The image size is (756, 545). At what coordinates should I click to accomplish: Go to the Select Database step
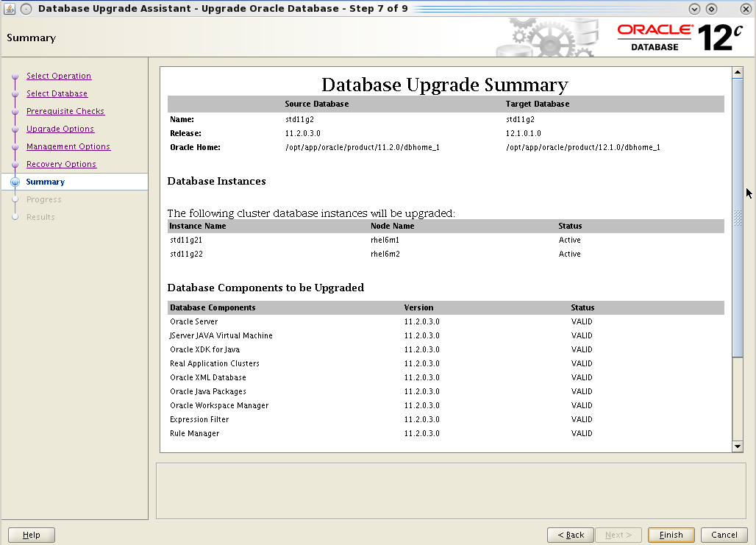point(57,93)
